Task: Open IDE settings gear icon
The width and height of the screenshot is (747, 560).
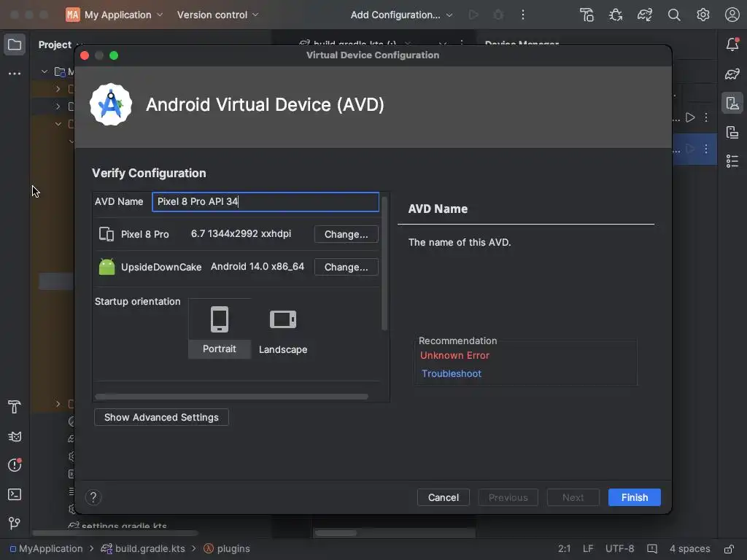Action: tap(703, 15)
